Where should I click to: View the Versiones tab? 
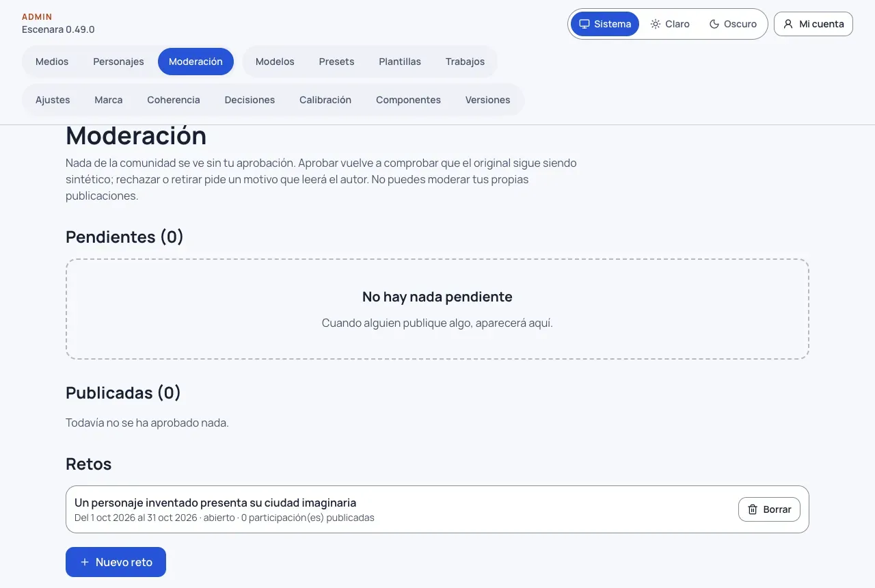[488, 100]
